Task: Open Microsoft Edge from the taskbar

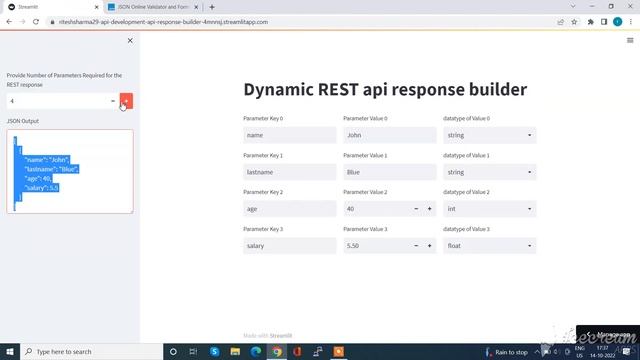Action: pyautogui.click(x=256, y=351)
